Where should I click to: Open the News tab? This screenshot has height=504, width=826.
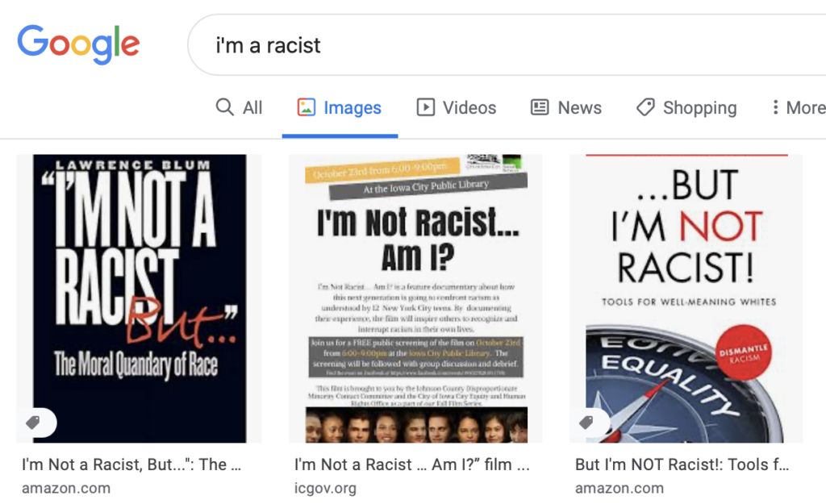[565, 107]
